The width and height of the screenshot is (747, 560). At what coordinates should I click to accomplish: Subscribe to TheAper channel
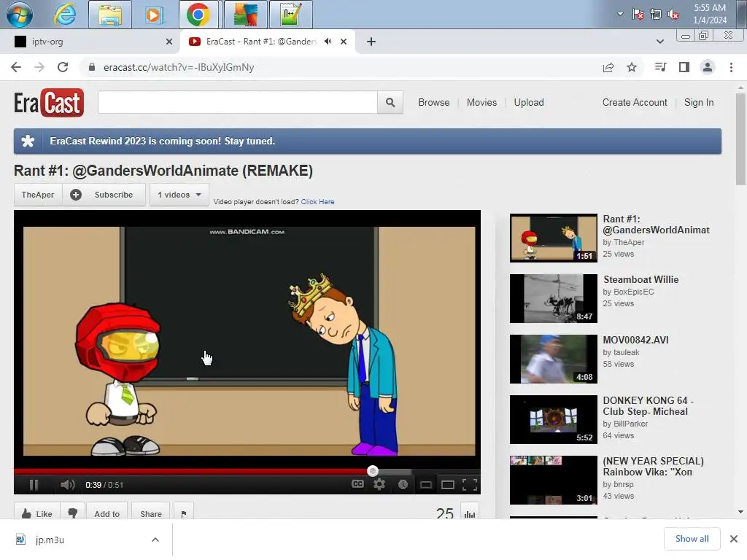coord(104,195)
